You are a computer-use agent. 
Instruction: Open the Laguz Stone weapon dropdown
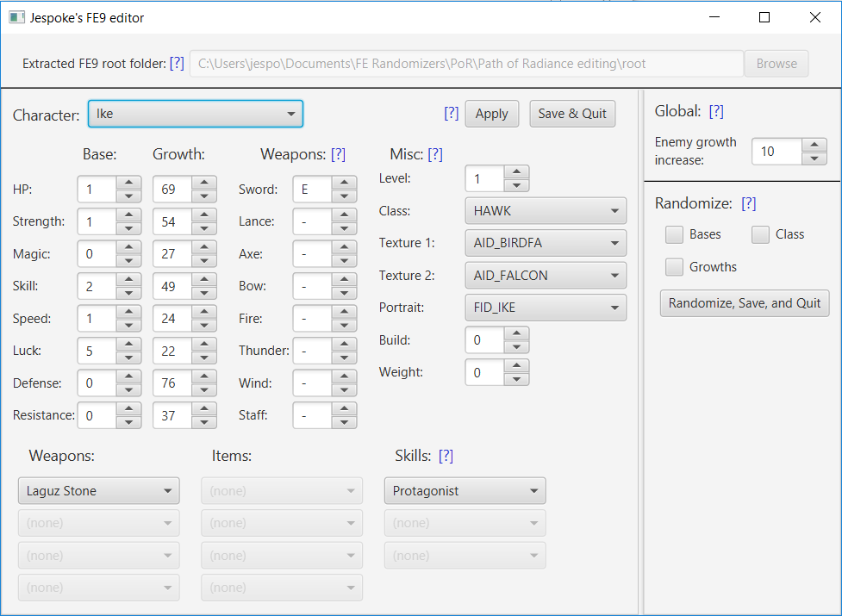coord(99,491)
